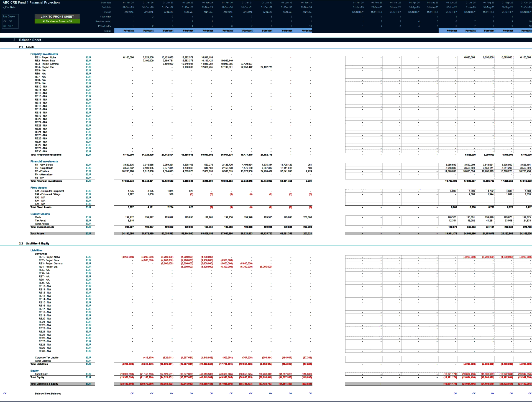Select the Total Liabilities & Equity row
Image resolution: width=532 pixels, height=402 pixels.
coord(44,384)
